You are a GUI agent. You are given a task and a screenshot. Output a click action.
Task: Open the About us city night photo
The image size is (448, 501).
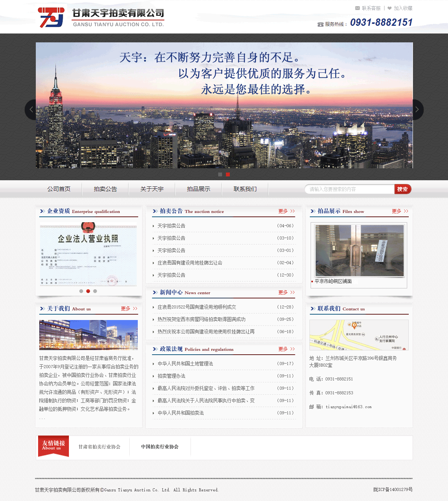(x=89, y=335)
